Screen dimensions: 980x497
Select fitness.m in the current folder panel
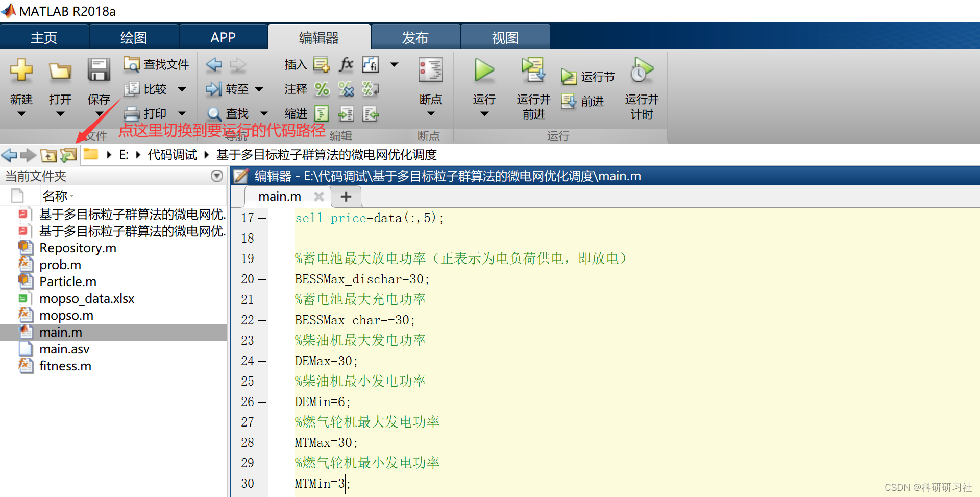(x=65, y=366)
